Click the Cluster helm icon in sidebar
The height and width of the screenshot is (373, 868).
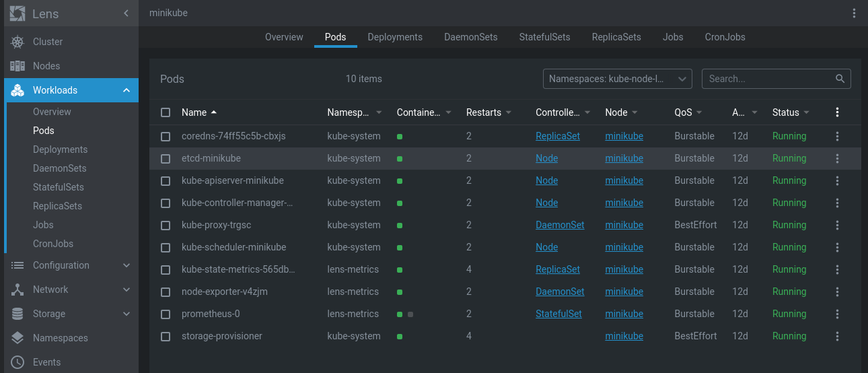pyautogui.click(x=17, y=42)
